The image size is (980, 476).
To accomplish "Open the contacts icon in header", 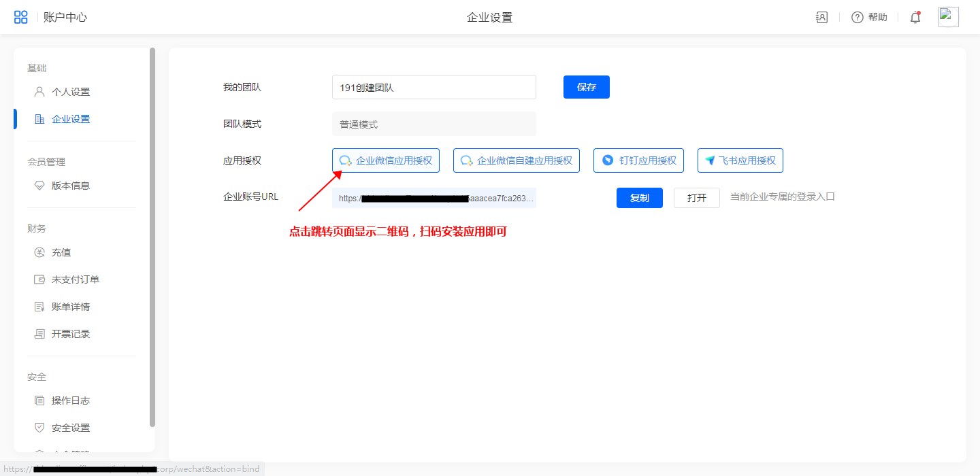I will [821, 18].
